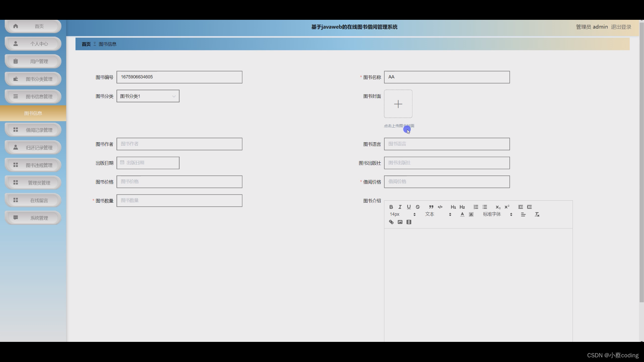Decrease indent in the editor
Screen dimensions: 644x362
520,207
